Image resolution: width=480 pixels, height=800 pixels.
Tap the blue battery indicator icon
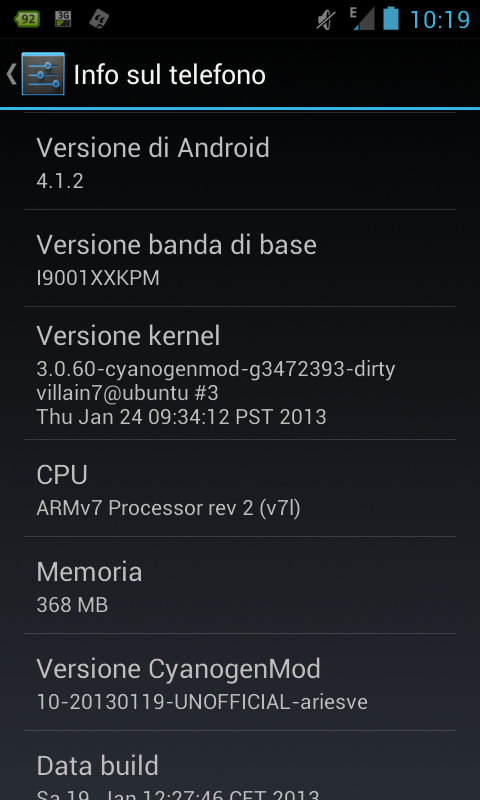(x=391, y=18)
